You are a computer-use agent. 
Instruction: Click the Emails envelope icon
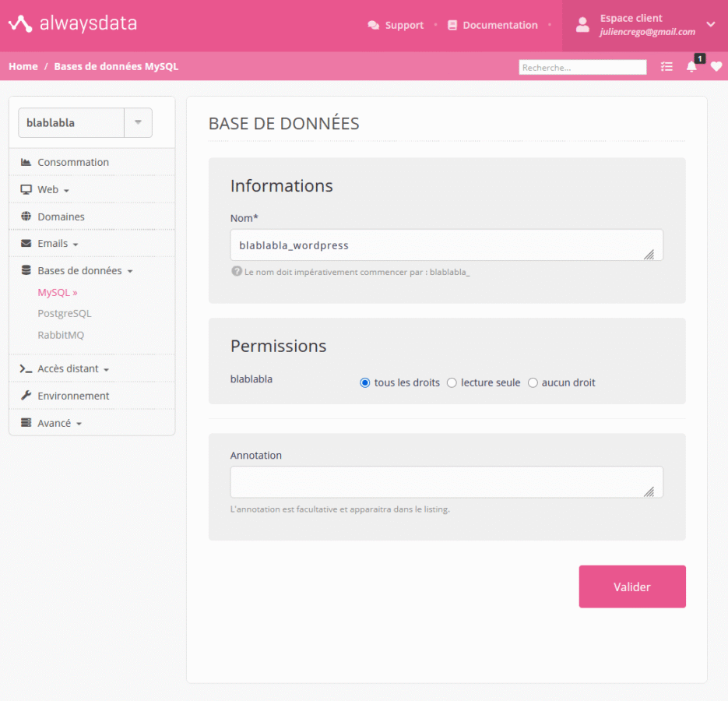[x=26, y=244]
